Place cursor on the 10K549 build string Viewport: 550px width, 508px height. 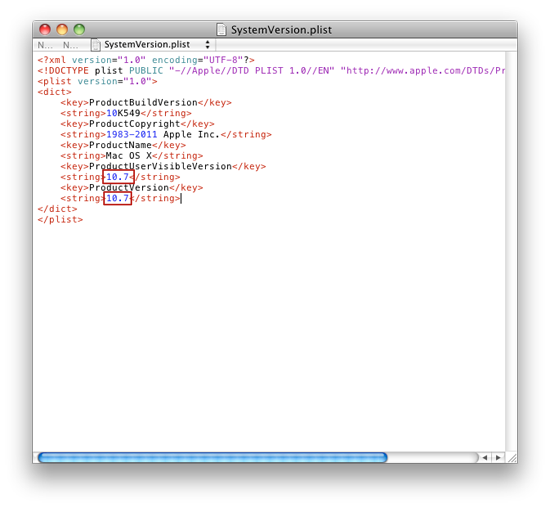[123, 113]
